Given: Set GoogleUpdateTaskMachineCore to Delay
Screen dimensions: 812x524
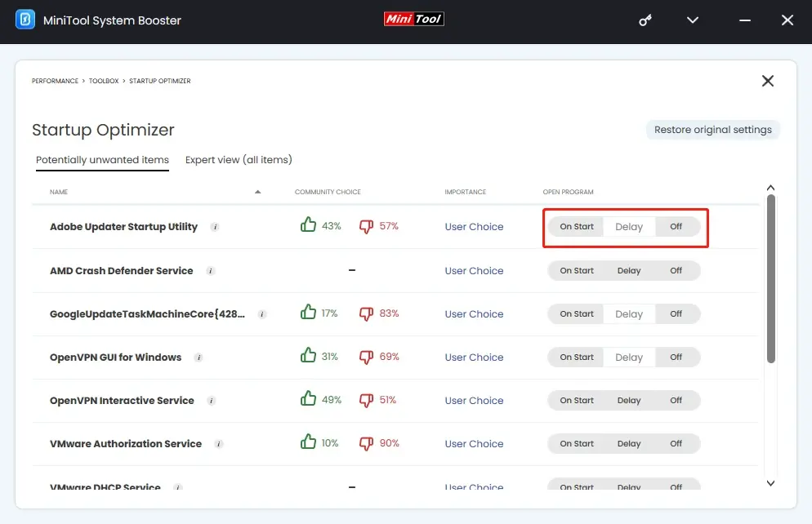Looking at the screenshot, I should pyautogui.click(x=629, y=314).
